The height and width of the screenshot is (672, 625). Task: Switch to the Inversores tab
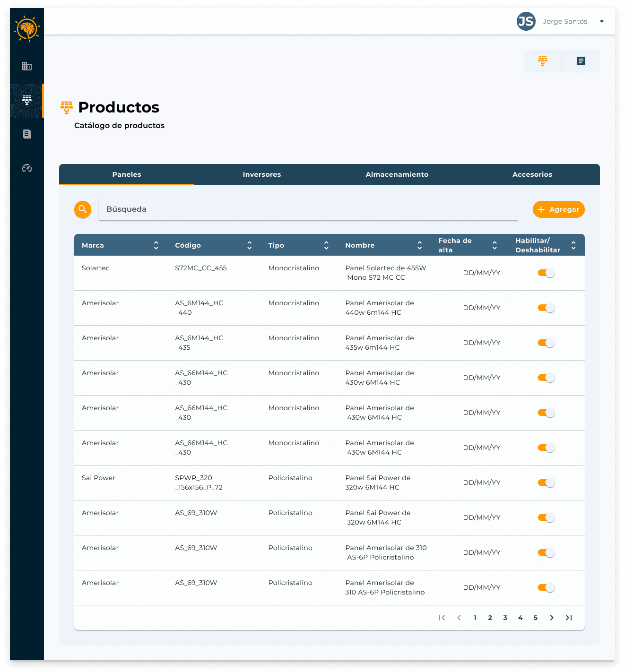tap(262, 174)
